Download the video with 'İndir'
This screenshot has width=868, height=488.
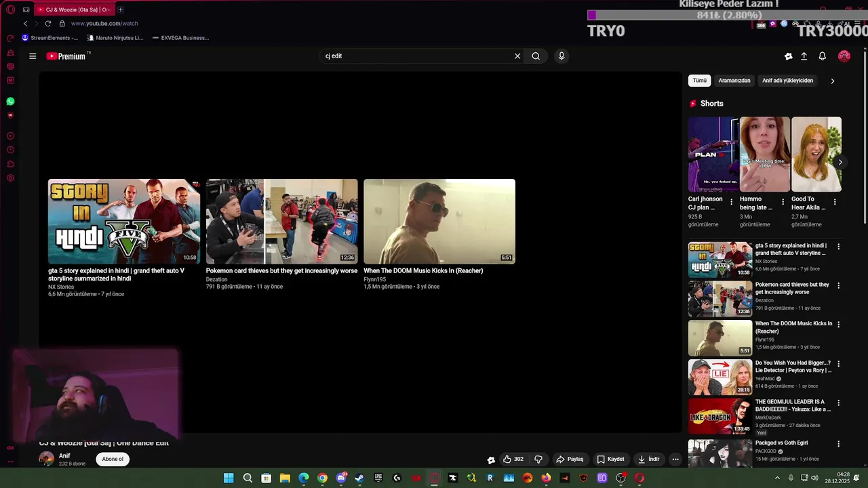(648, 459)
